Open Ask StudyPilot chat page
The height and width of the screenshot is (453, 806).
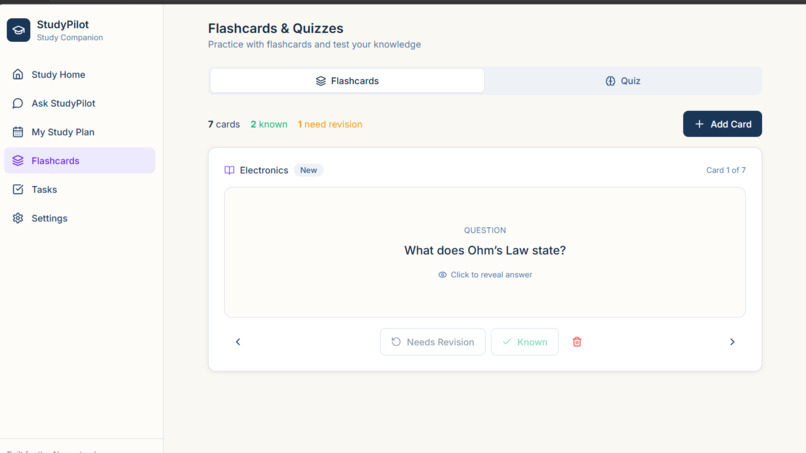point(80,103)
